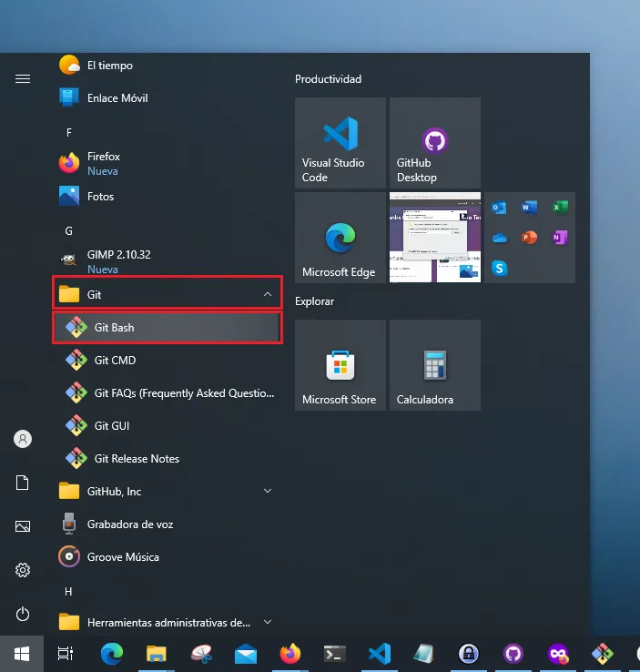
Task: Open Git CMD
Action: tap(168, 360)
